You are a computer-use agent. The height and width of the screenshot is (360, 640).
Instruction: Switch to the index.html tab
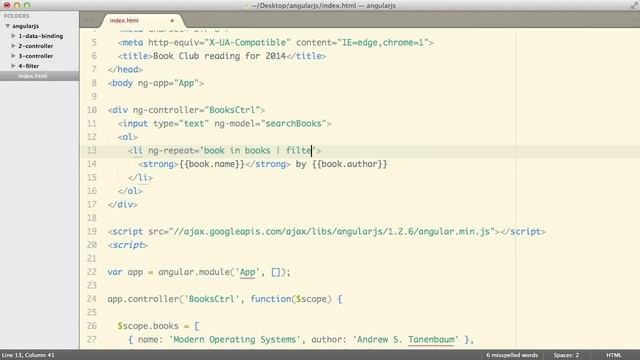pos(124,20)
